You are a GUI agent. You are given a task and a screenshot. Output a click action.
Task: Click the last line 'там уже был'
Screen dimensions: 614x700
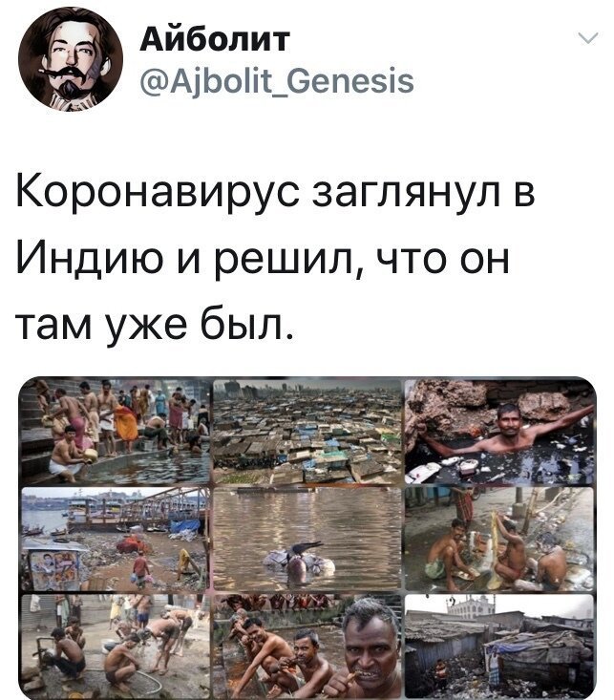coord(155,325)
